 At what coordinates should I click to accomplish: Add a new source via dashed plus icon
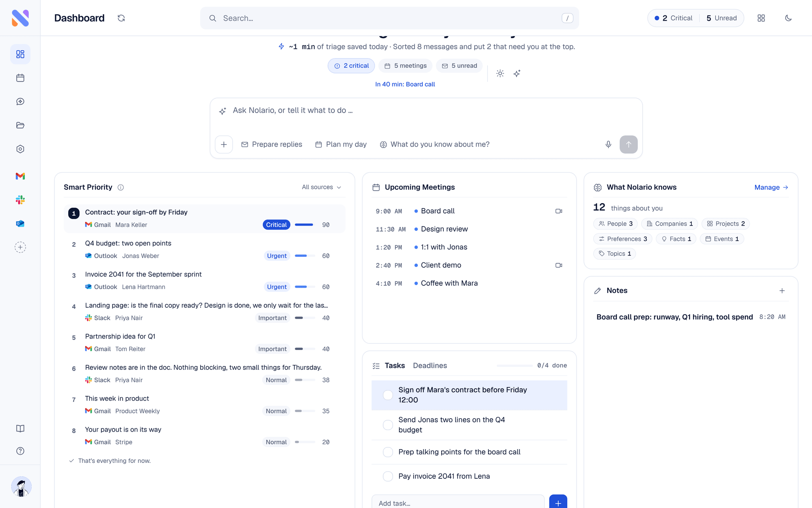(20, 247)
